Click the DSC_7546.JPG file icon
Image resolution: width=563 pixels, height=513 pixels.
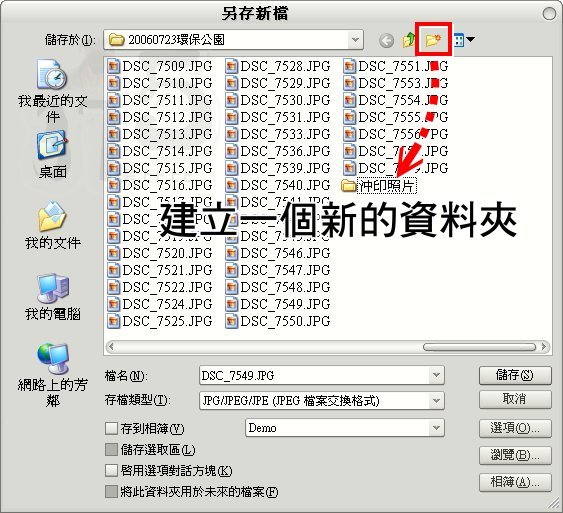coord(231,253)
